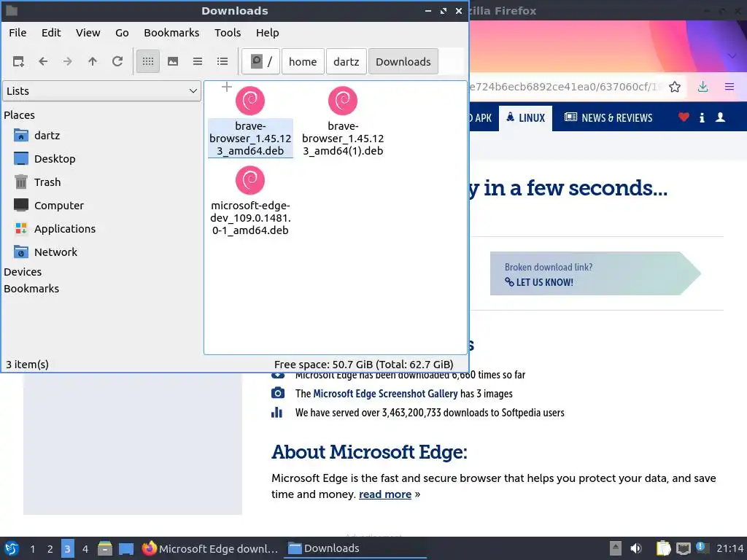Switch to the LINUX tab on Softpedia
Viewport: 747px width, 560px height.
click(x=525, y=118)
